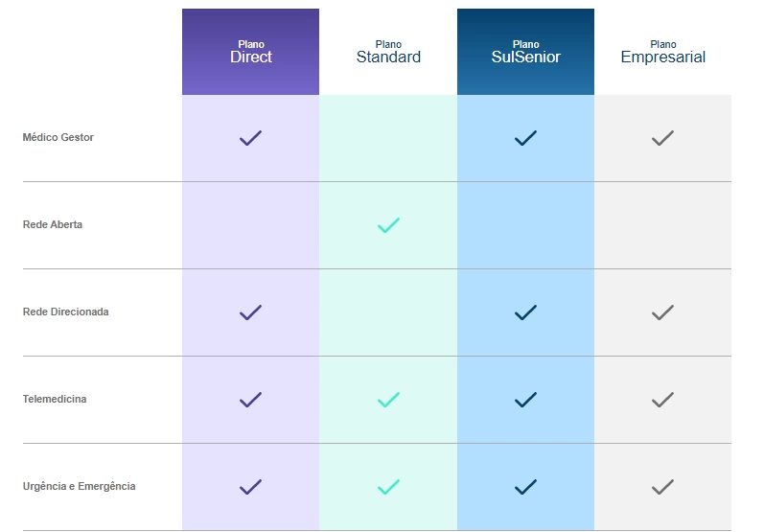The width and height of the screenshot is (764, 532).
Task: Click Médico Gestor checkmark under Plano SulSenior
Action: pos(525,138)
